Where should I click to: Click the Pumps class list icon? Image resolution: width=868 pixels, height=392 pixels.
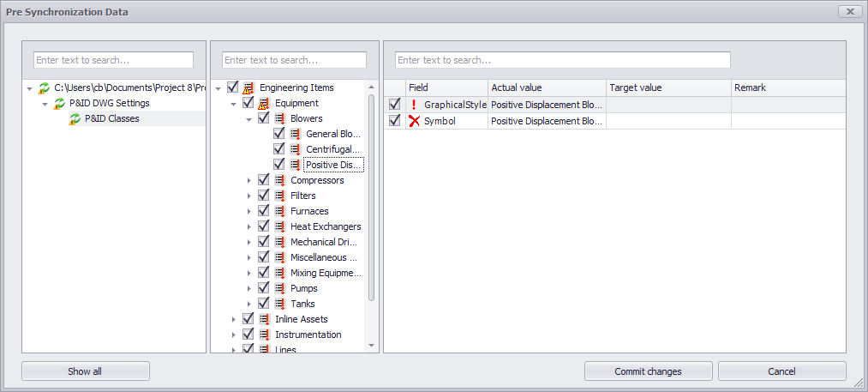point(279,288)
